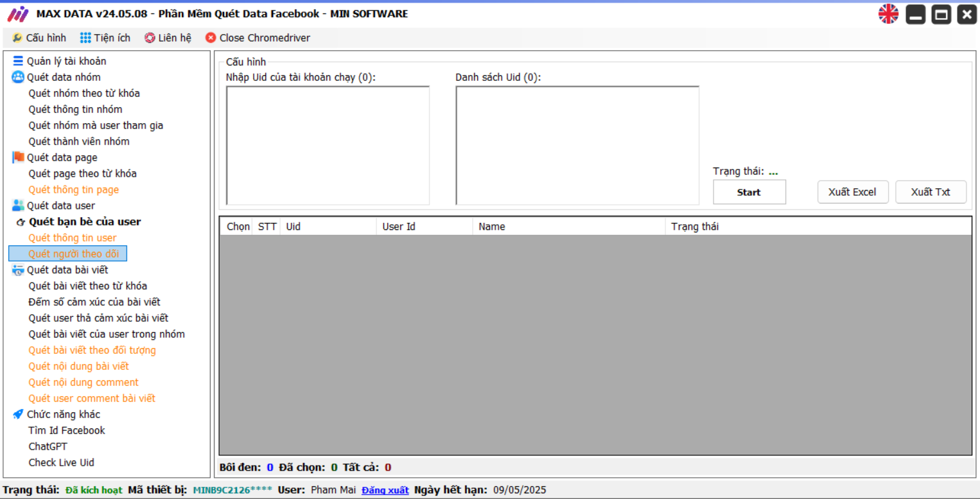
Task: Click the Danh sách Uid text area
Action: coord(577,145)
